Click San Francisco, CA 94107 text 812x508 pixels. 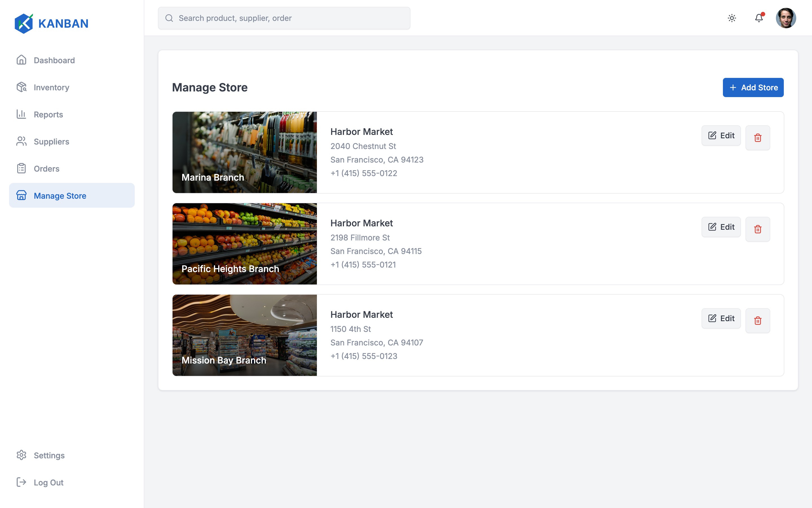pos(377,342)
